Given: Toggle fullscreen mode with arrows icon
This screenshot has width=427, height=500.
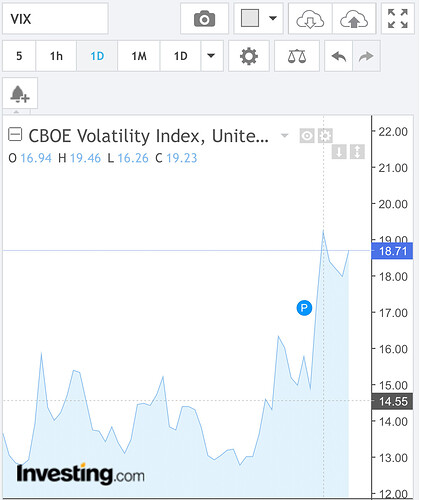Looking at the screenshot, I should [398, 19].
